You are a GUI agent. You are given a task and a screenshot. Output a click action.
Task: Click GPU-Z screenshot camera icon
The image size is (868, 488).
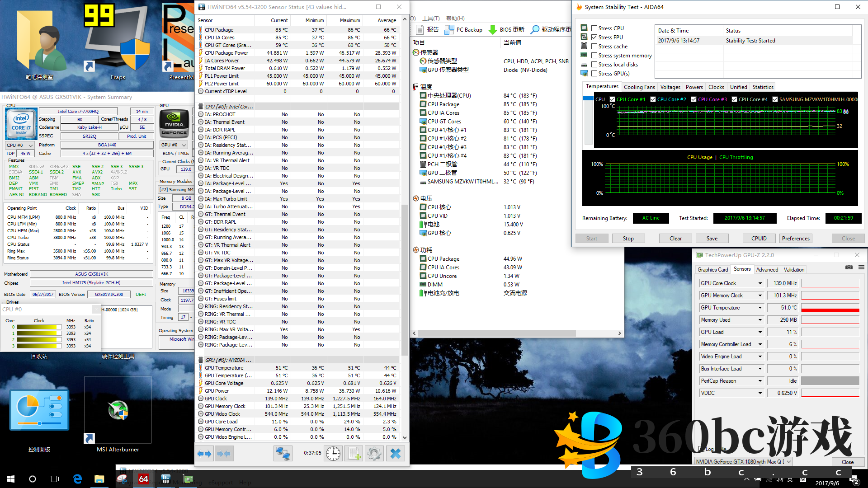click(849, 267)
